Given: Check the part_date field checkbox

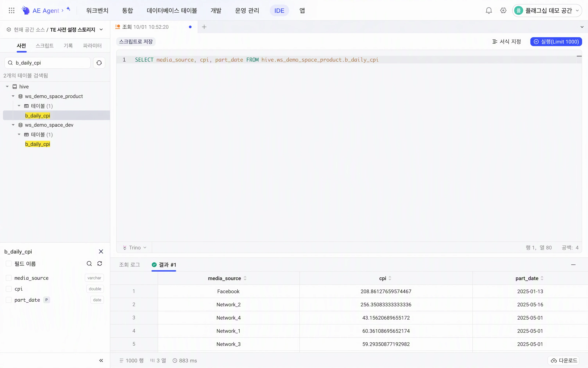Looking at the screenshot, I should click(x=9, y=300).
